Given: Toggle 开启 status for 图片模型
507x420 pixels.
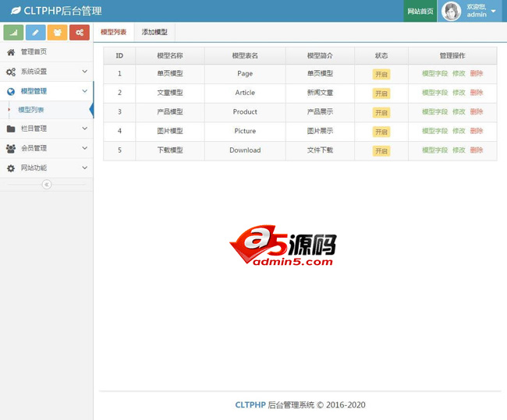Looking at the screenshot, I should click(381, 132).
